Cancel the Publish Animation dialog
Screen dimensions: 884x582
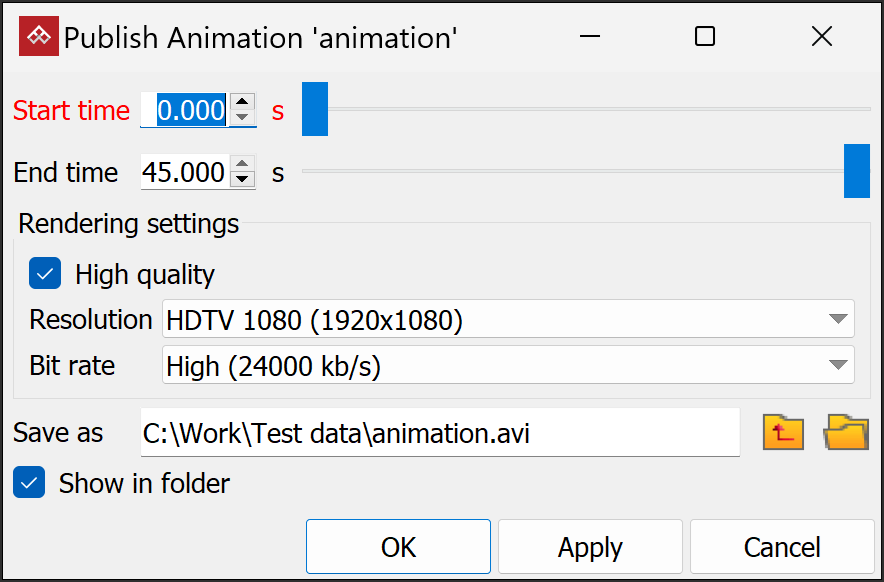point(782,547)
